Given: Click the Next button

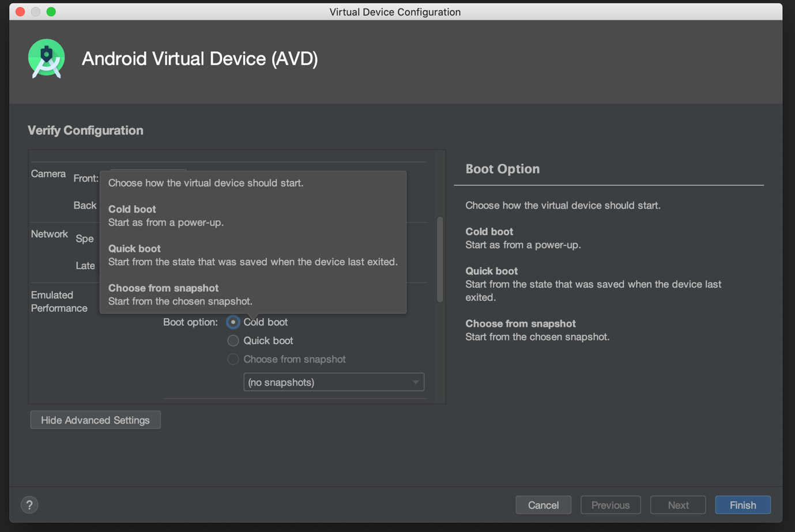Looking at the screenshot, I should (678, 505).
